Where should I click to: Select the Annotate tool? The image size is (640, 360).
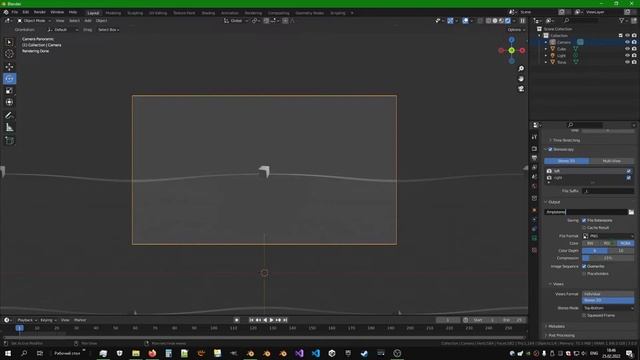pyautogui.click(x=9, y=116)
